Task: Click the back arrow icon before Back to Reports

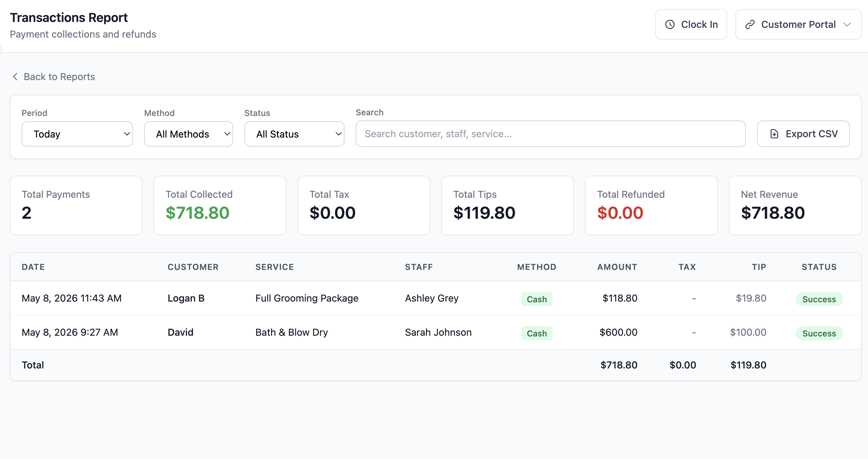Action: click(x=15, y=77)
